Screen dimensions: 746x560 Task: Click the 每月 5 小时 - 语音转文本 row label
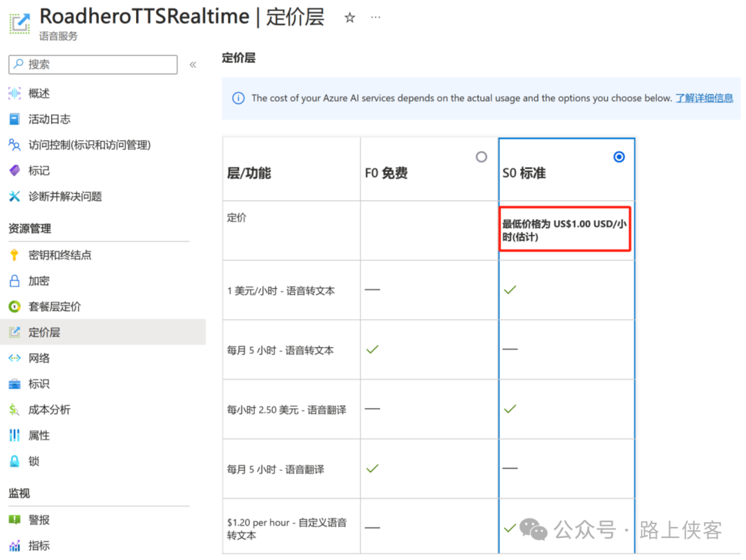(x=280, y=350)
